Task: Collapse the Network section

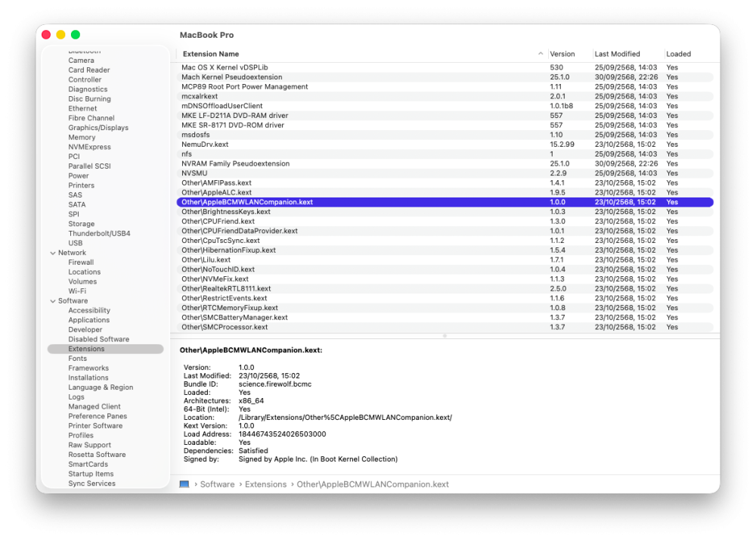Action: (x=53, y=253)
